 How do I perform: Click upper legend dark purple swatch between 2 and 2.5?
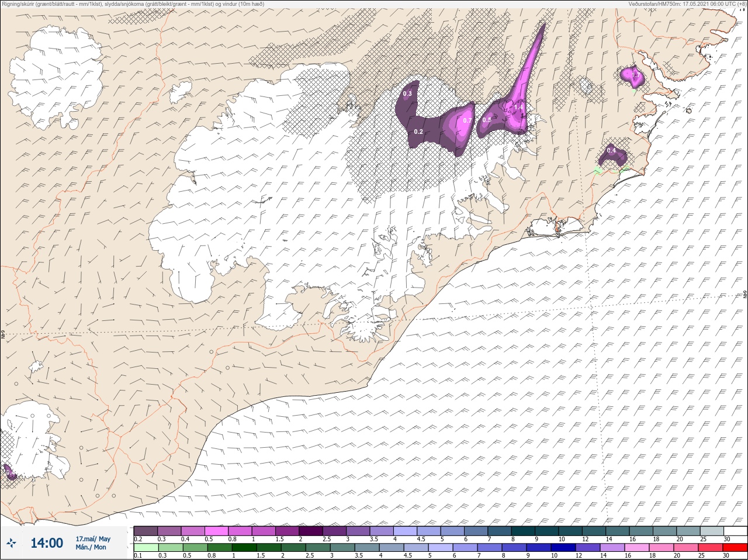(x=311, y=531)
